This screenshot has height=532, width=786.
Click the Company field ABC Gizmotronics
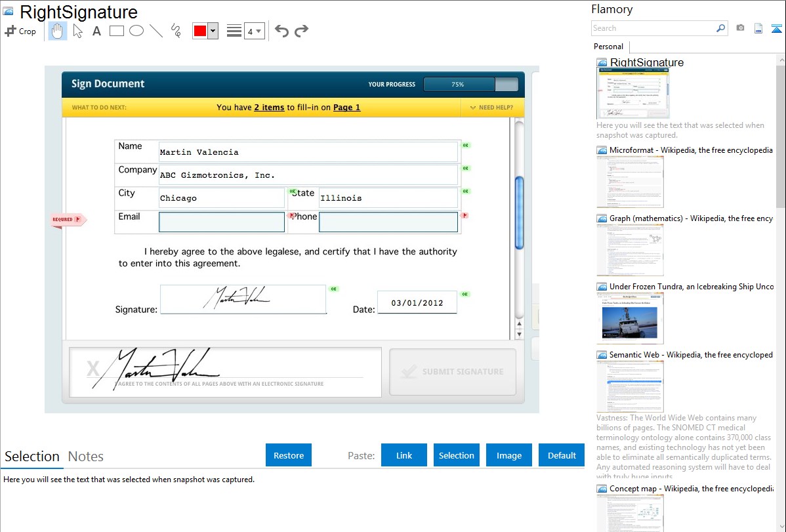308,174
